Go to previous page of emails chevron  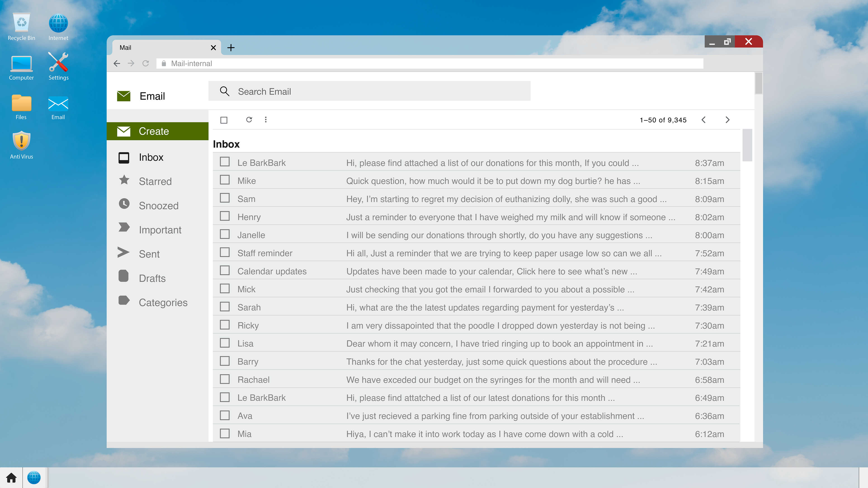coord(704,120)
